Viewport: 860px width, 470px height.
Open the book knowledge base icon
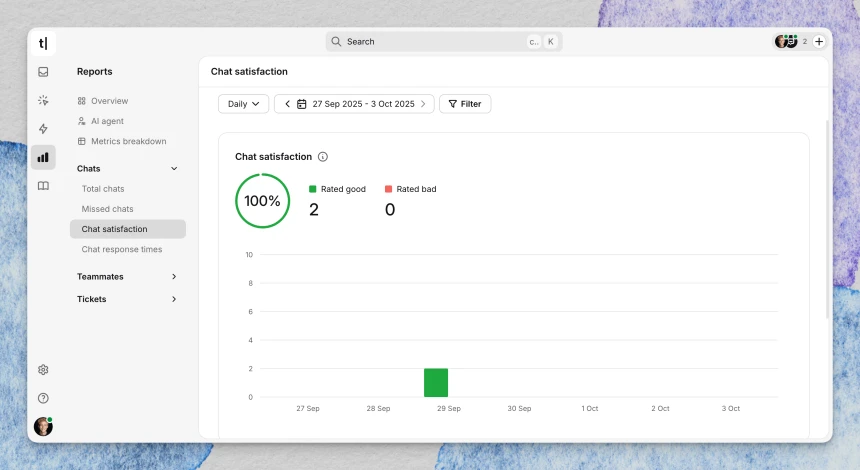[x=43, y=186]
